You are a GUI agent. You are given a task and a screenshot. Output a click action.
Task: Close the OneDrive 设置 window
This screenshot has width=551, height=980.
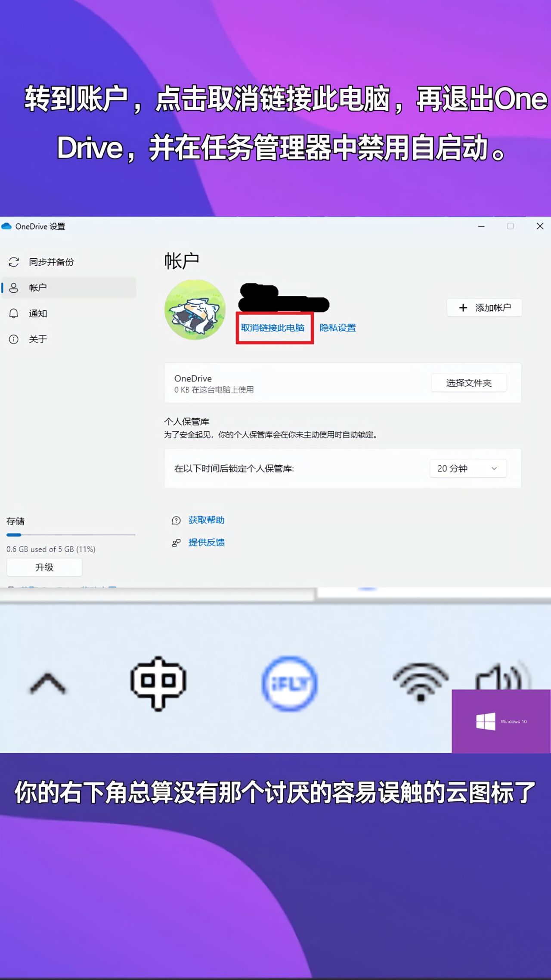point(540,226)
